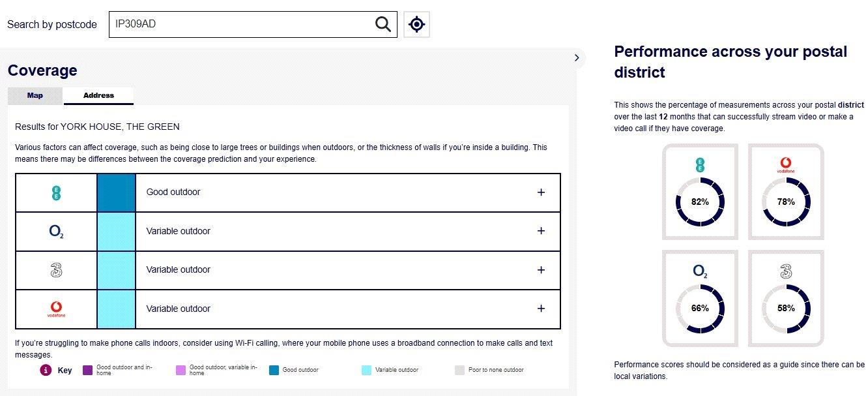Viewport: 868px width, 396px height.
Task: Expand the EE Good outdoor row
Action: 541,192
